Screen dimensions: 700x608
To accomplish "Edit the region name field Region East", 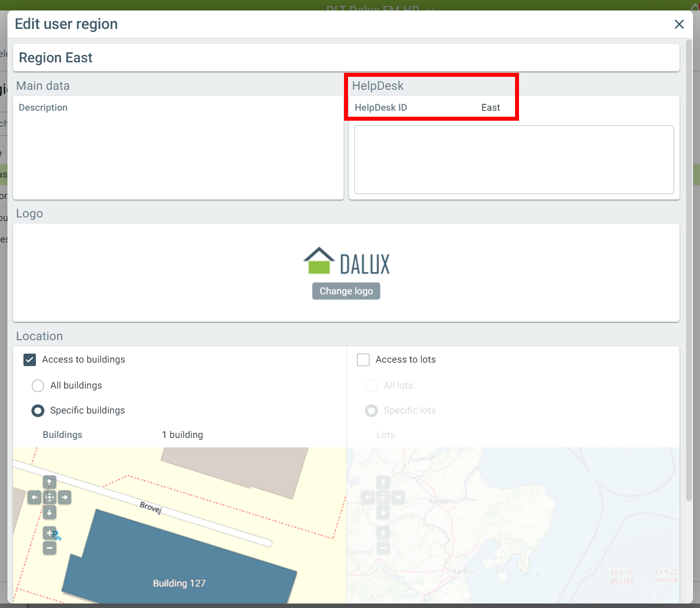I will pyautogui.click(x=199, y=57).
